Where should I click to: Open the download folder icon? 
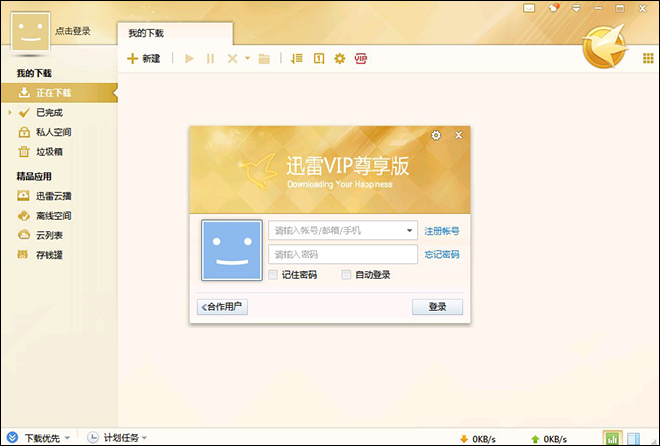[x=264, y=59]
